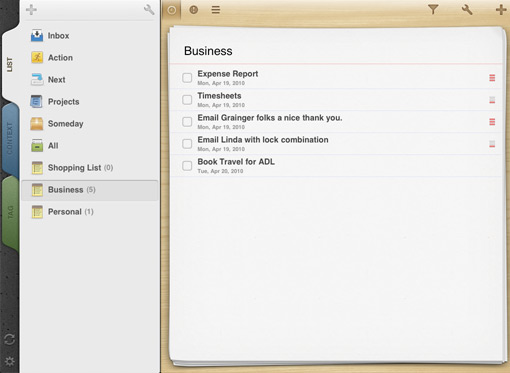Viewport: 510px width, 373px height.
Task: Open the filter funnel icon
Action: pyautogui.click(x=433, y=10)
